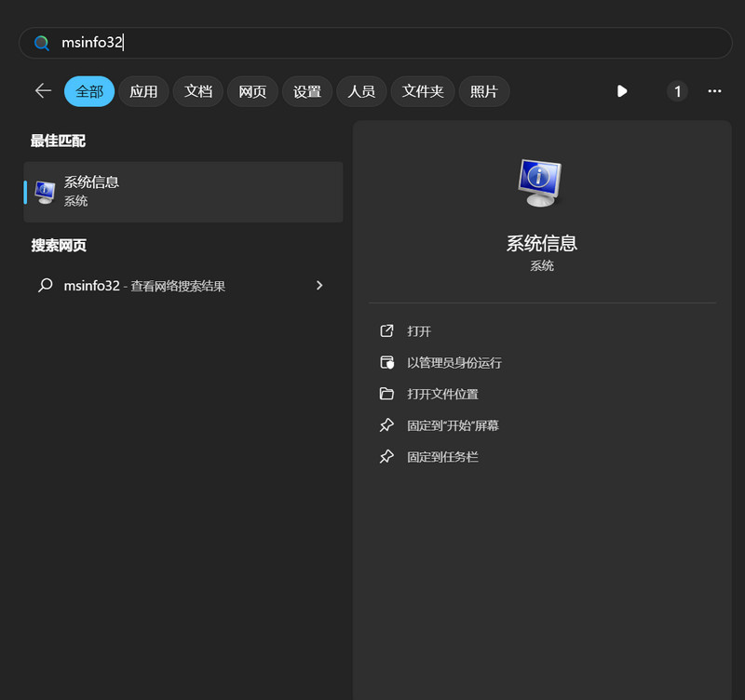Open 系统信息 via the 打开 action
The image size is (745, 700).
pos(419,331)
